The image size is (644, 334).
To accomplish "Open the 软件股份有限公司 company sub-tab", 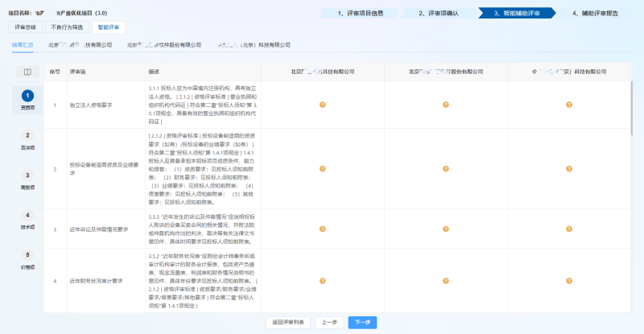I will tap(164, 45).
